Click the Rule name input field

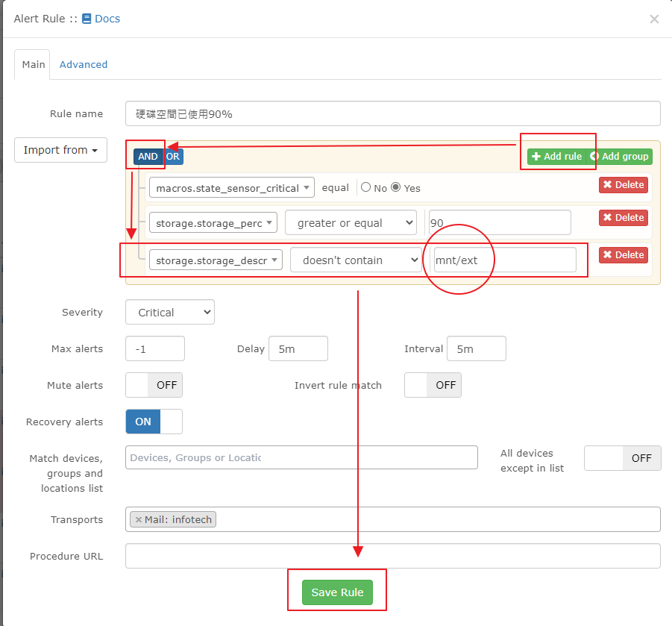pyautogui.click(x=392, y=113)
